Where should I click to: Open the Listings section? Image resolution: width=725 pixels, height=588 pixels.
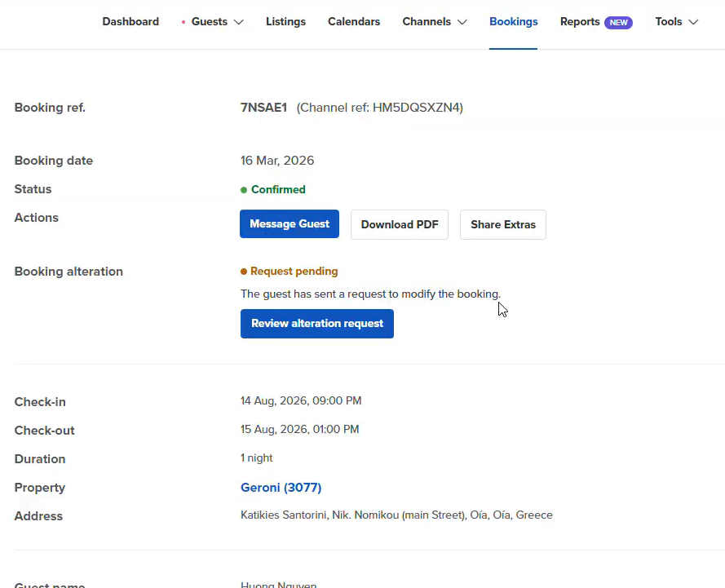coord(285,22)
